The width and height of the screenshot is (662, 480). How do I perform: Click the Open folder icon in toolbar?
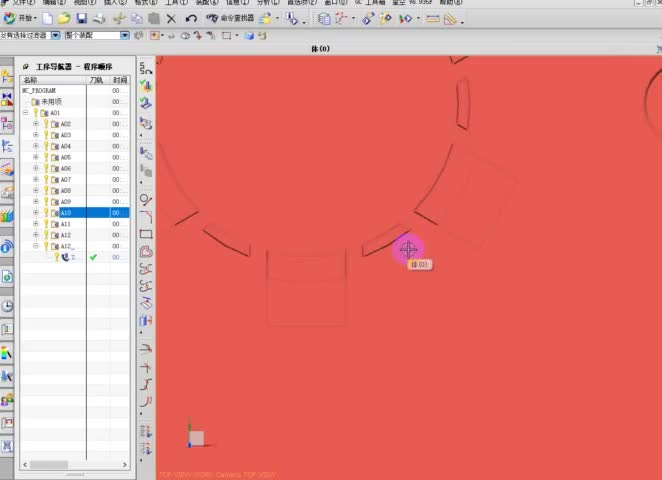64,18
